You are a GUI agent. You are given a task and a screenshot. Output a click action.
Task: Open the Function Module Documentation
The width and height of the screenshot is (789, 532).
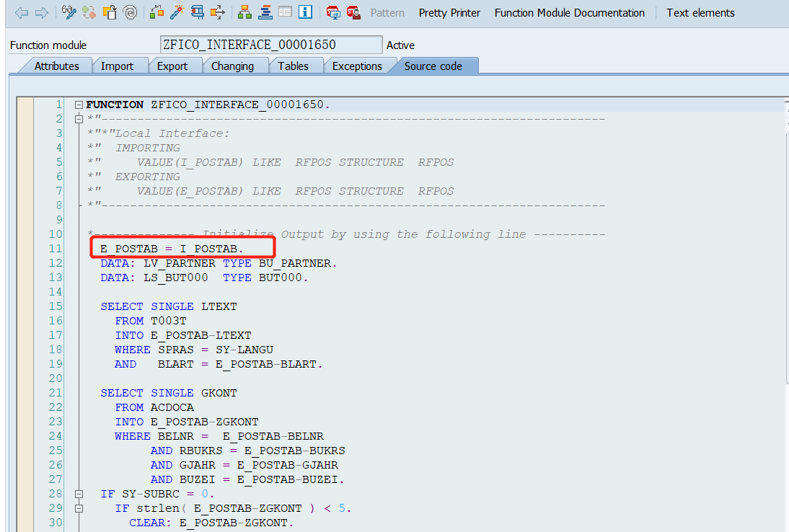[x=569, y=12]
